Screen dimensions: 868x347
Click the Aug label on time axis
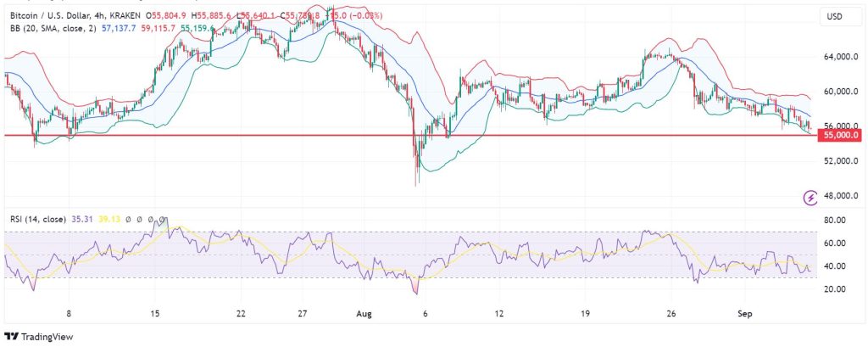pos(364,313)
